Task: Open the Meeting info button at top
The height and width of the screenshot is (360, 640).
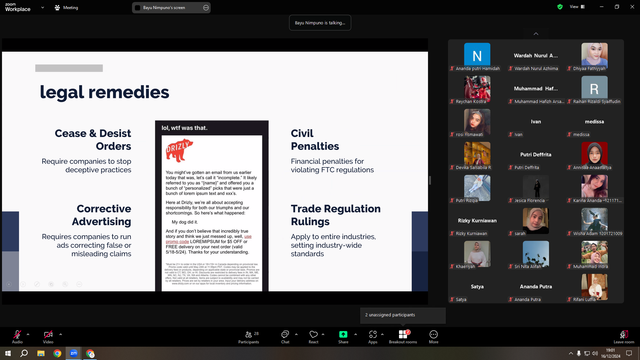Action: coord(66,7)
